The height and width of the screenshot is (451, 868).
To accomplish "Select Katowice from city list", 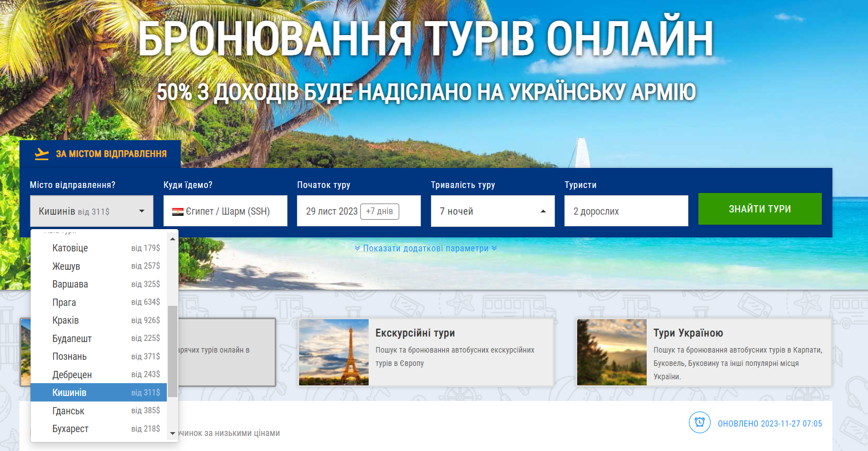I will click(x=70, y=248).
